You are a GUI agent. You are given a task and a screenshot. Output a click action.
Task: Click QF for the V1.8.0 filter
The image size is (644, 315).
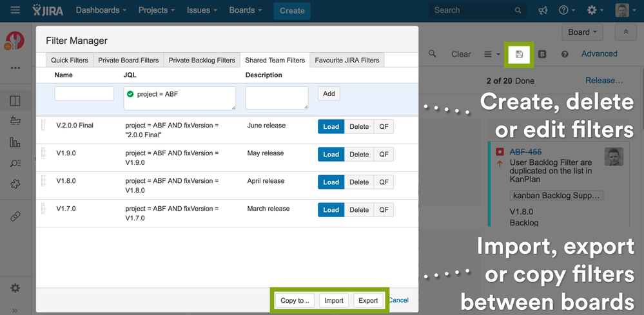point(384,182)
